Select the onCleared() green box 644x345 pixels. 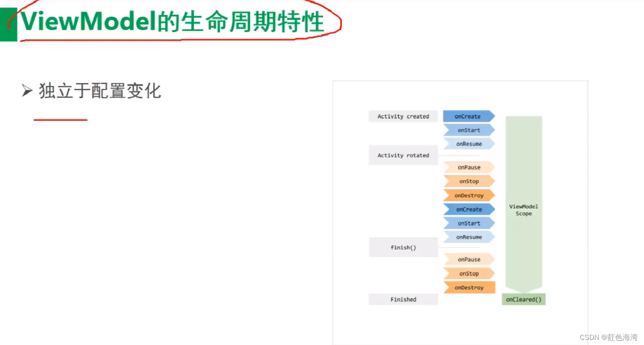523,299
